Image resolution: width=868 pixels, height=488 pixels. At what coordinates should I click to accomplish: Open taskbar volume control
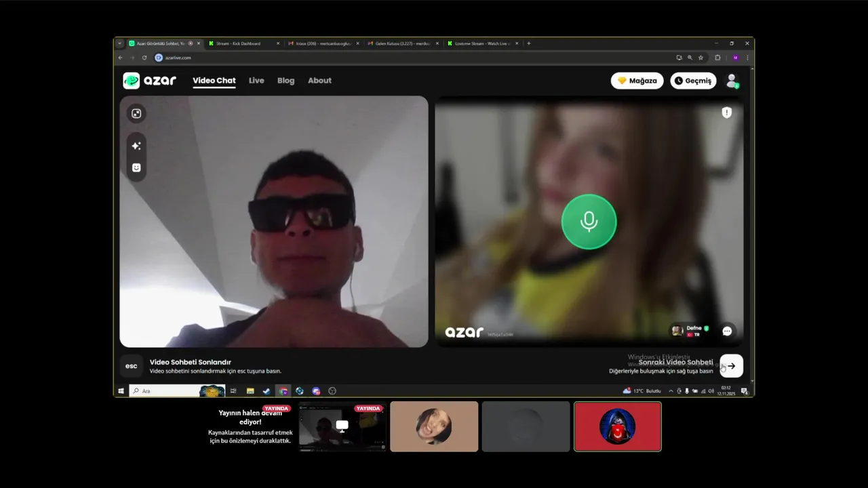coord(711,391)
